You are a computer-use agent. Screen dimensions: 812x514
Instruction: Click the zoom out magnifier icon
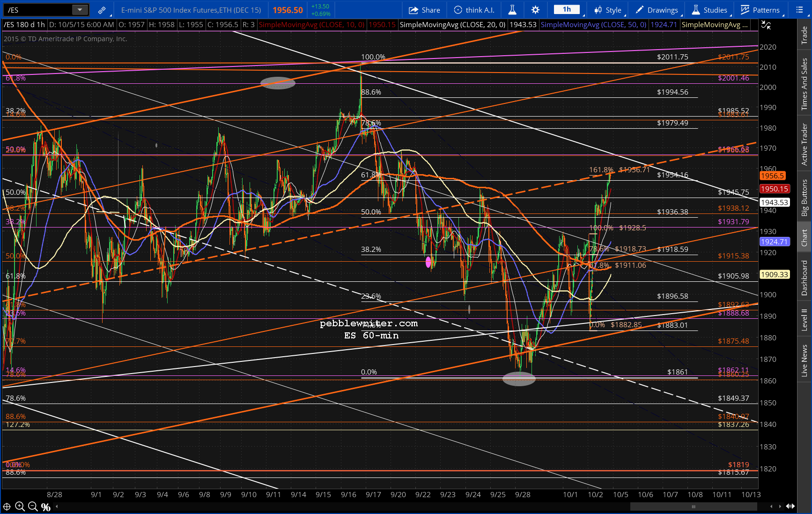click(33, 506)
